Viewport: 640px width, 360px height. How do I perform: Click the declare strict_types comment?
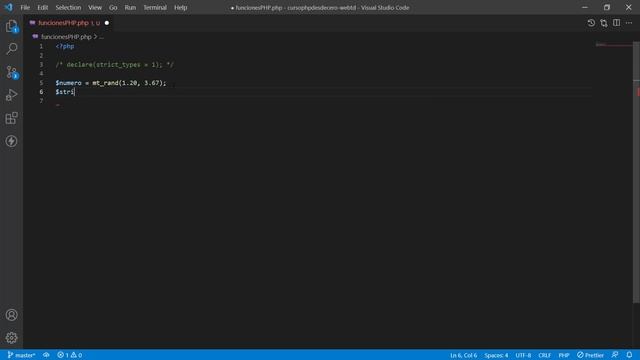tap(115, 64)
